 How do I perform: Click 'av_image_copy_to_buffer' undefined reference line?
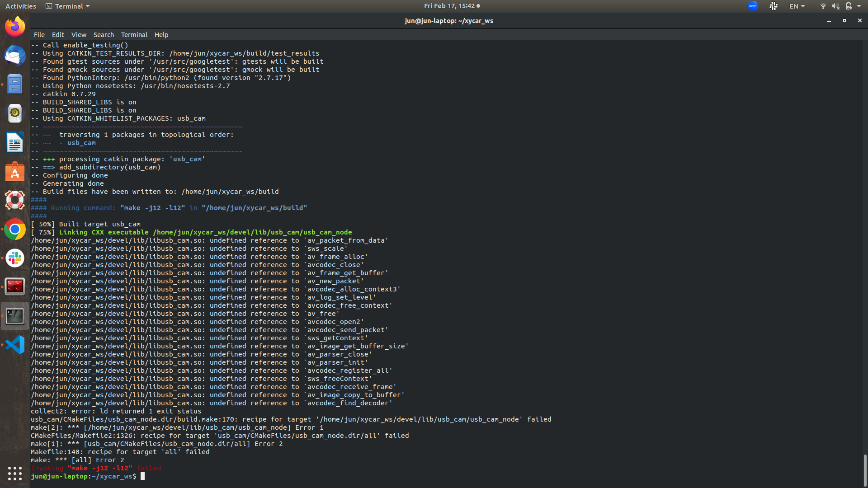[217, 395]
